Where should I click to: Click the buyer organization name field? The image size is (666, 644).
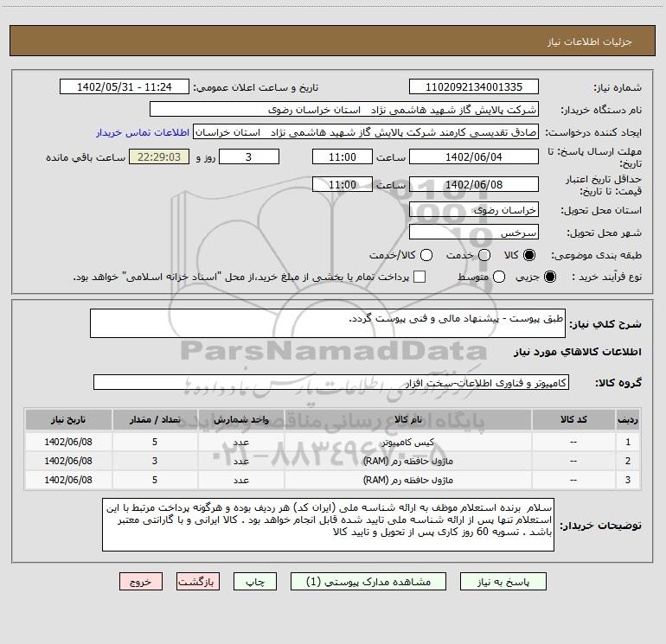coord(344,110)
